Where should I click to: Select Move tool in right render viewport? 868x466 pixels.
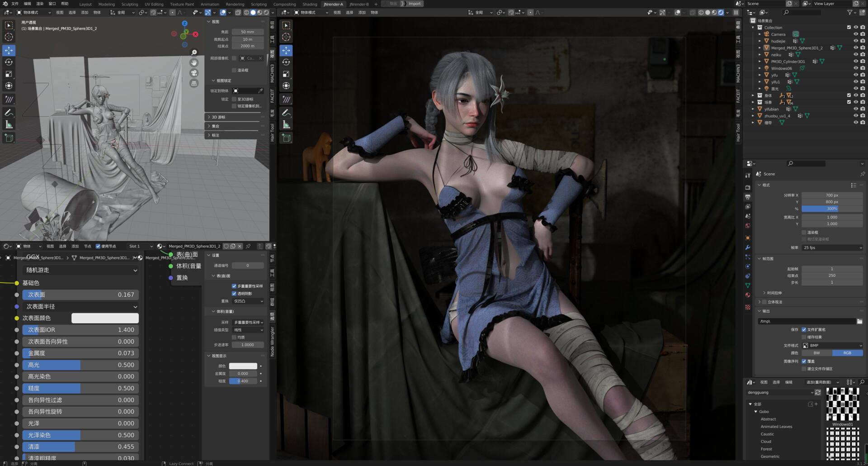click(x=286, y=50)
